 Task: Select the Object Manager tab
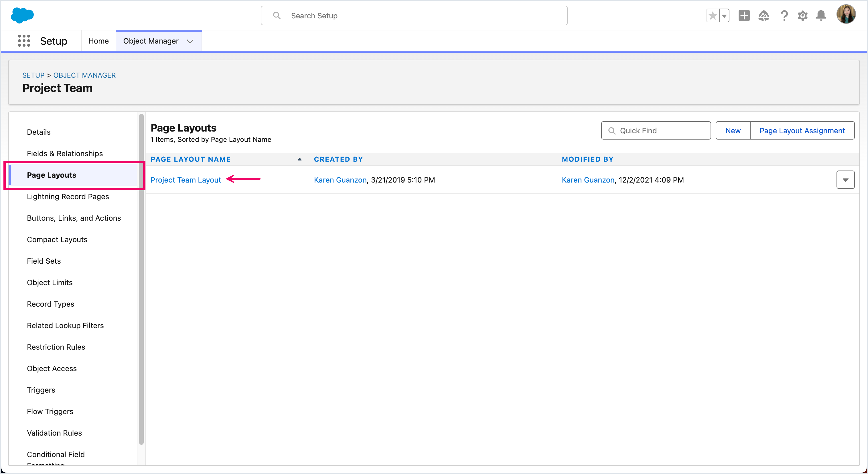(151, 41)
